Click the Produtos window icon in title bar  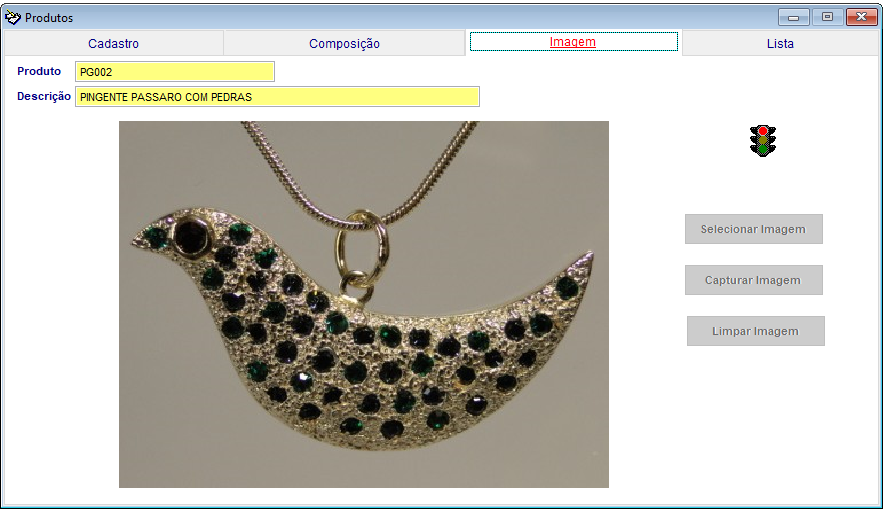[13, 17]
